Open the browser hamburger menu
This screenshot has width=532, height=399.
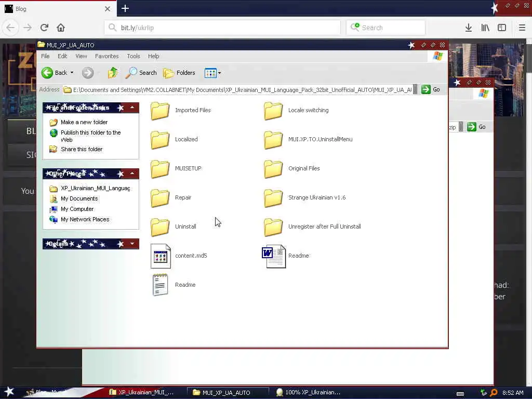[522, 28]
